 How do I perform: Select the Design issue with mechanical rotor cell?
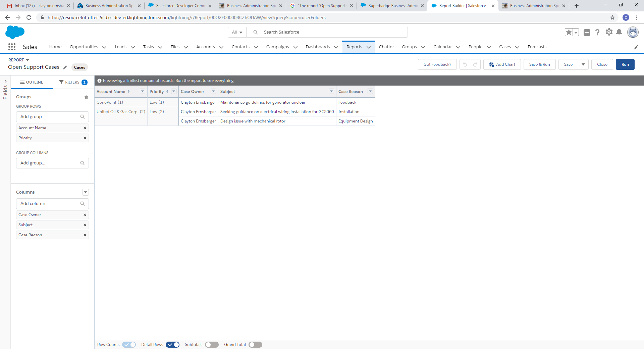tap(277, 121)
